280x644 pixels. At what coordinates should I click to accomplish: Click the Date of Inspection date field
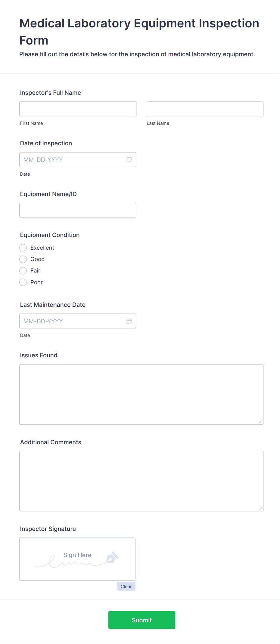[x=72, y=160]
